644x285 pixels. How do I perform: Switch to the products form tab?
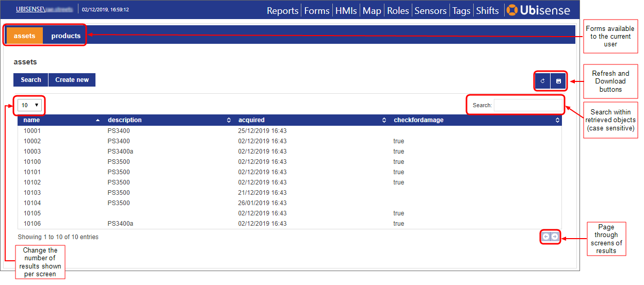coord(66,36)
